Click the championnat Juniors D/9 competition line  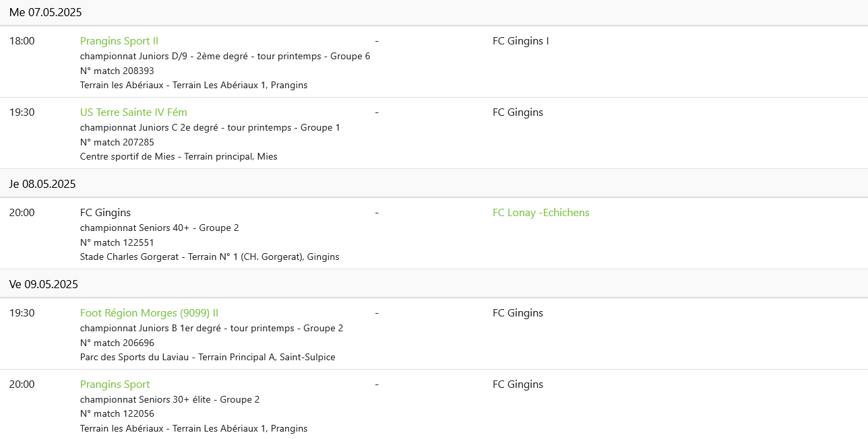(225, 56)
